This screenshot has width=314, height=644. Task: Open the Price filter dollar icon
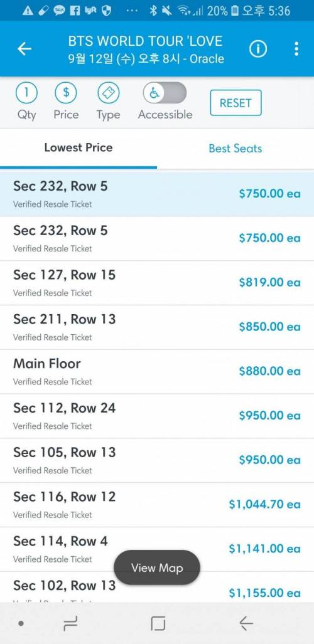click(66, 93)
